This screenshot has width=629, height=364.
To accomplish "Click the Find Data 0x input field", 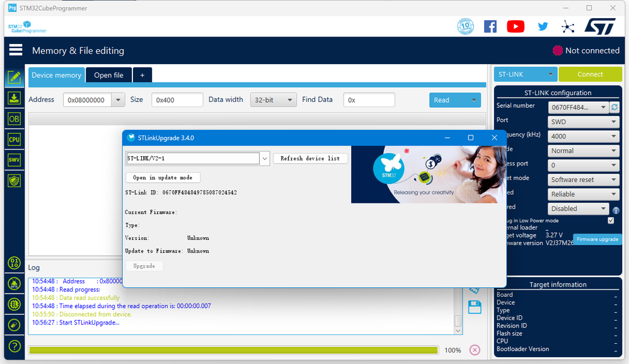I will tap(369, 100).
